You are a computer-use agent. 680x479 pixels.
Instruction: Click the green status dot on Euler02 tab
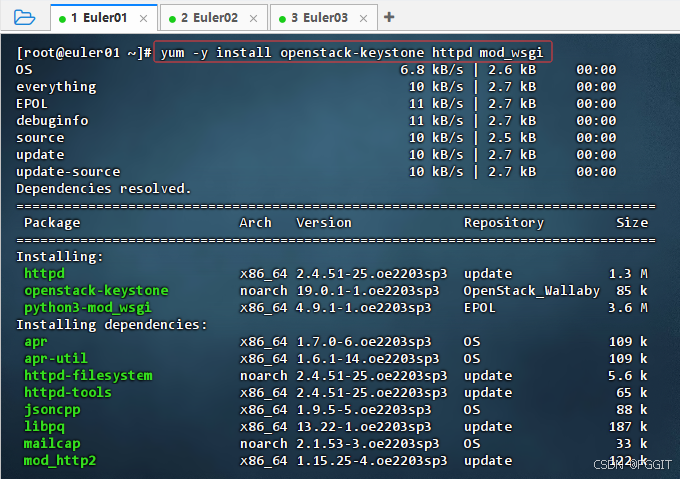pyautogui.click(x=172, y=19)
